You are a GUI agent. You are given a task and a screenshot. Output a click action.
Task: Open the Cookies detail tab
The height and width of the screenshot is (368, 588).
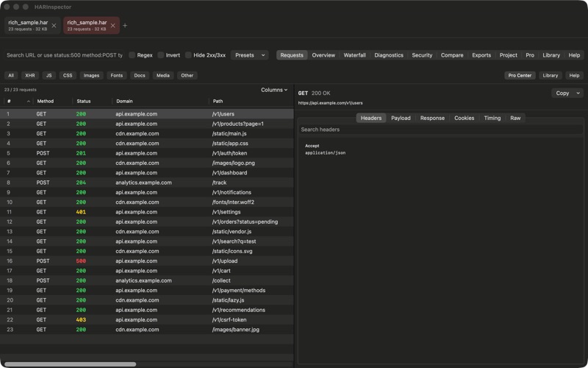(x=465, y=118)
